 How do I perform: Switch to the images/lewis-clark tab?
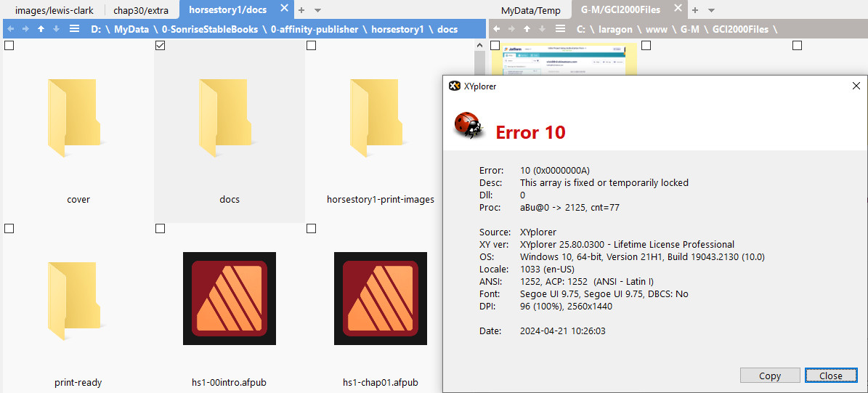[x=54, y=10]
